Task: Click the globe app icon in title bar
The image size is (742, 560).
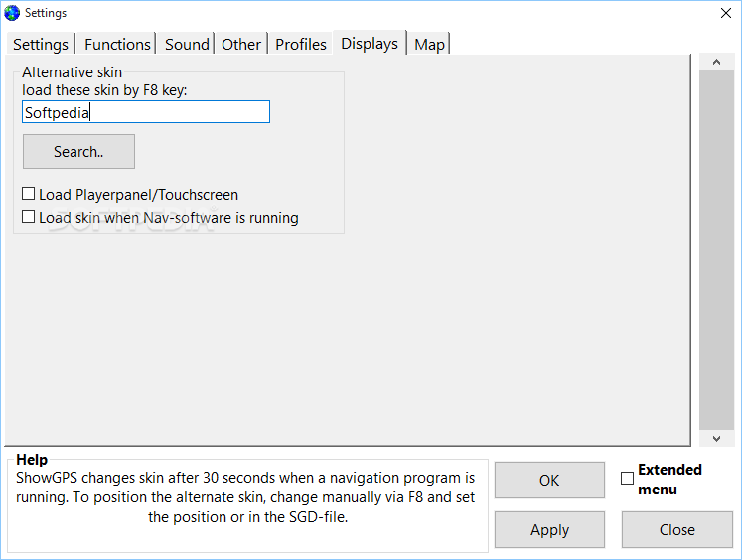Action: click(x=12, y=13)
